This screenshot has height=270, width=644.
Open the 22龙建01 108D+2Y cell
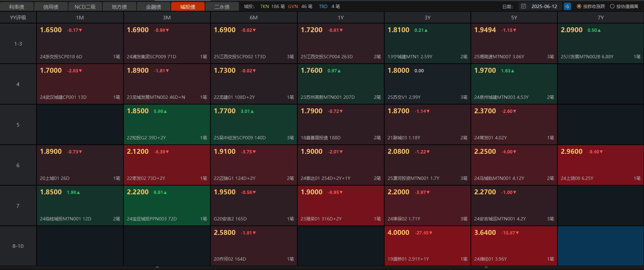coord(254,84)
